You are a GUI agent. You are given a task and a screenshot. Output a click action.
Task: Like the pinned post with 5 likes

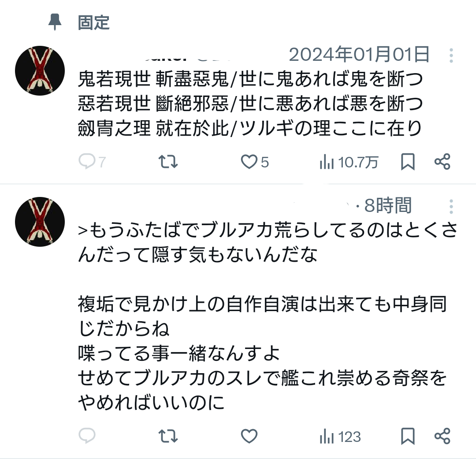255,161
